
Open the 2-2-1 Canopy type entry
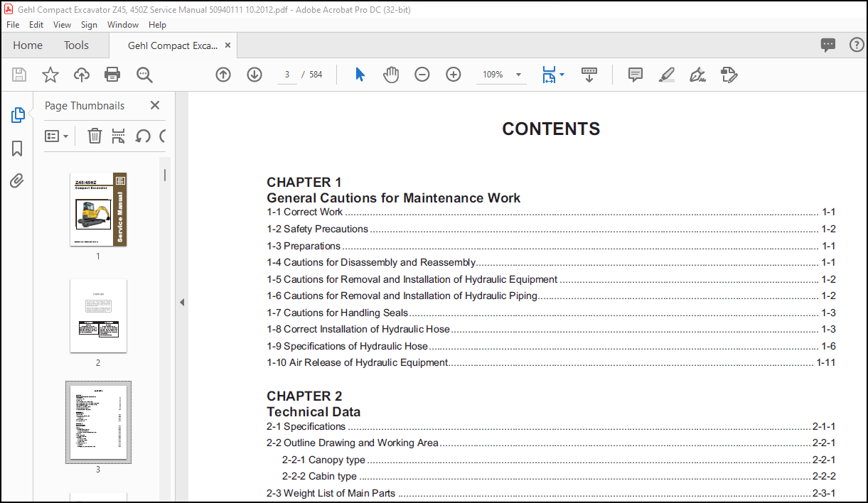tap(559, 460)
